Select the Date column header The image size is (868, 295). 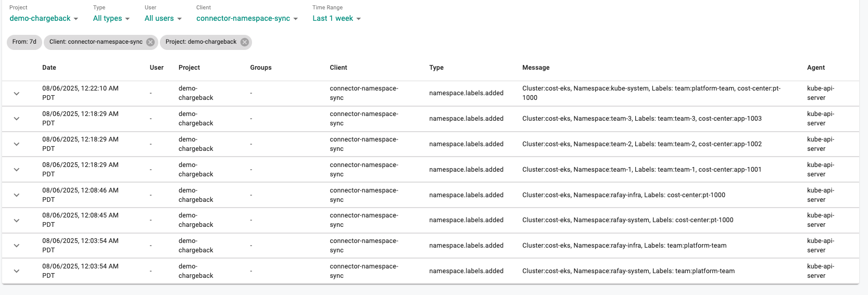coord(49,68)
